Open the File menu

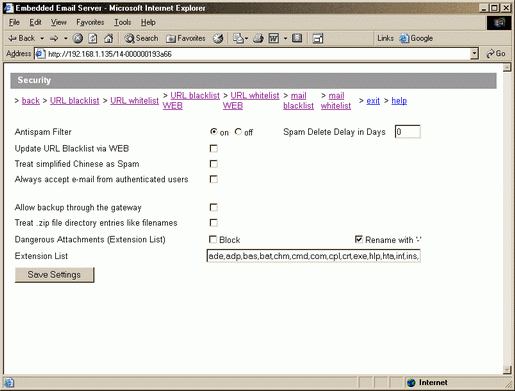tap(14, 22)
